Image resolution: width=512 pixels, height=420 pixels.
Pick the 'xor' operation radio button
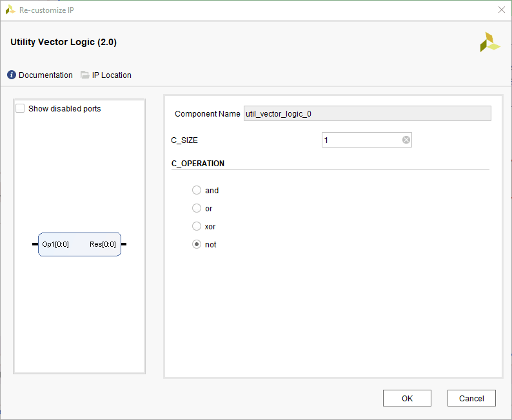click(x=197, y=227)
